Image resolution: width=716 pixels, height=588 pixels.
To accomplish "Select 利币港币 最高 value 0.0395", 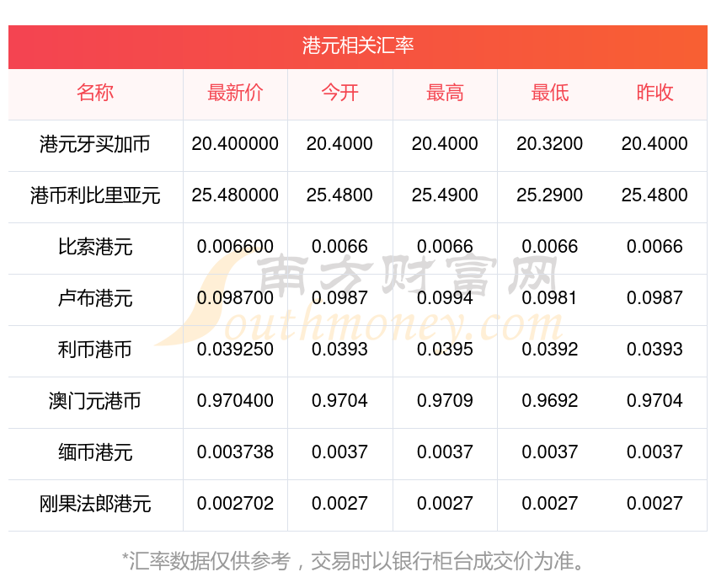I will [445, 350].
